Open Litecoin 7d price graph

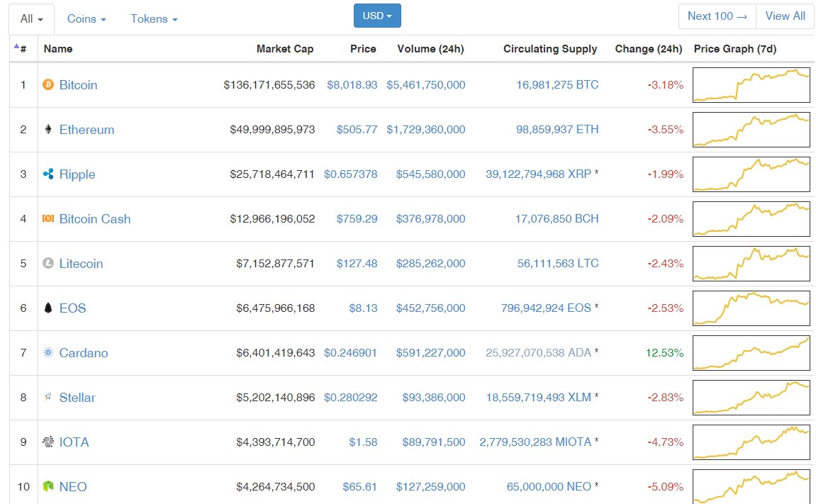coord(751,264)
